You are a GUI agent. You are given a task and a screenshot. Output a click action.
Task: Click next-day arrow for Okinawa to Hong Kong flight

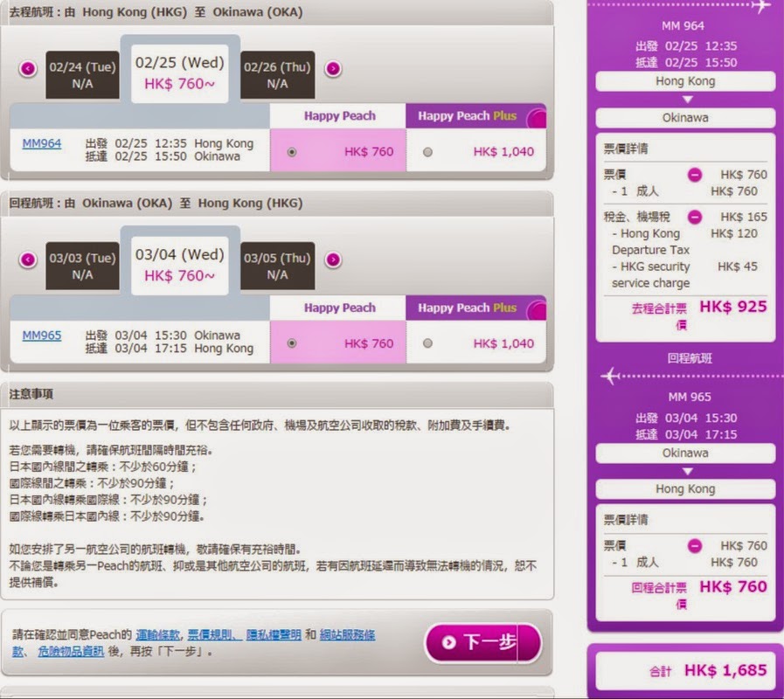point(333,260)
